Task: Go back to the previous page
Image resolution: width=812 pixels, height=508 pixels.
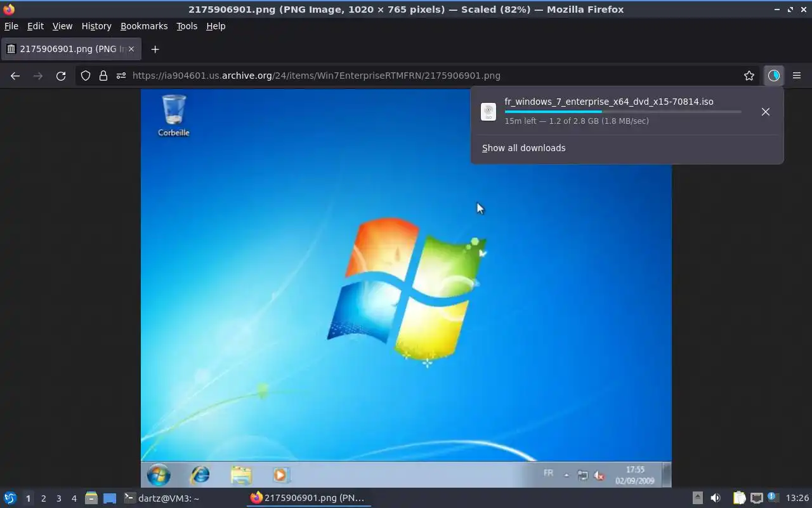Action: click(x=15, y=76)
